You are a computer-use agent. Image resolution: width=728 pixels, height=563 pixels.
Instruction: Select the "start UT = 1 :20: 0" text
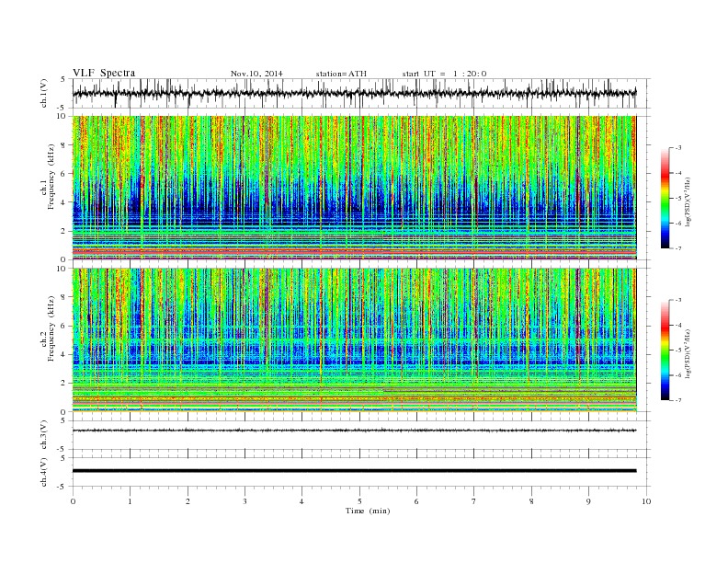444,74
